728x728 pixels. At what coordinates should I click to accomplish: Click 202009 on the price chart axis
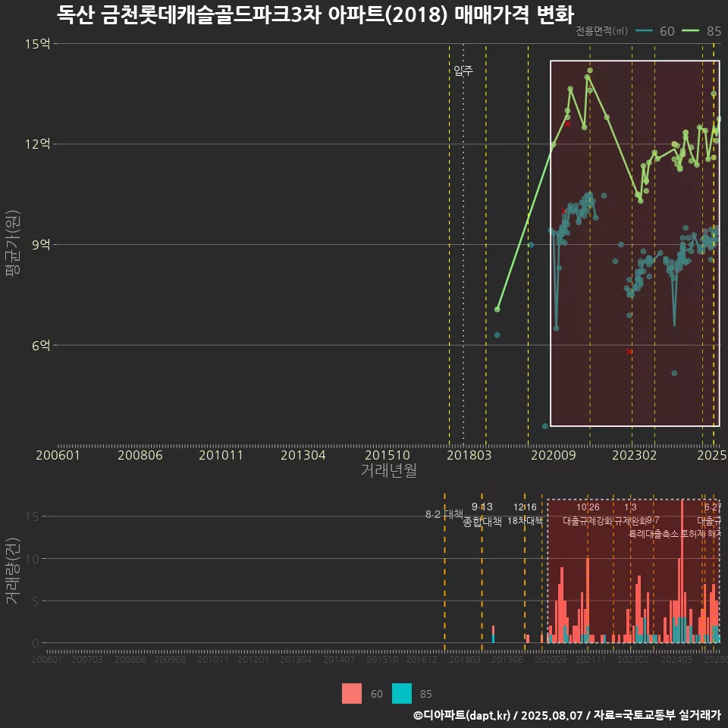(553, 455)
